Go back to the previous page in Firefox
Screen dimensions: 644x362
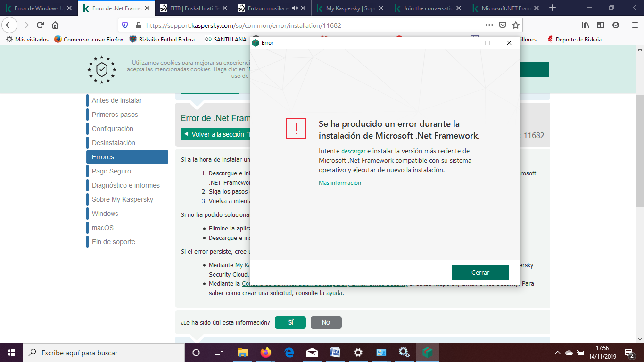[9, 25]
